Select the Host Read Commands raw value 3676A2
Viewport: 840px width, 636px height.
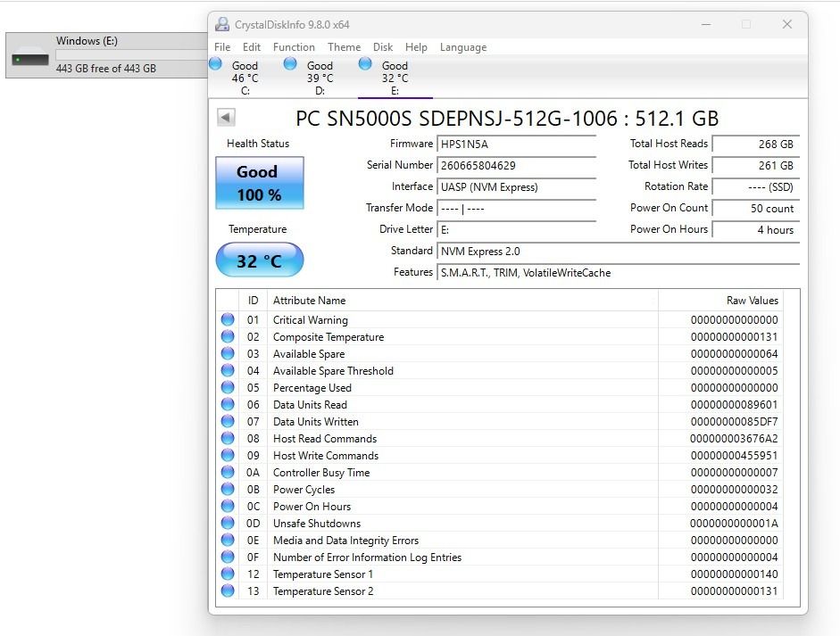tap(734, 439)
